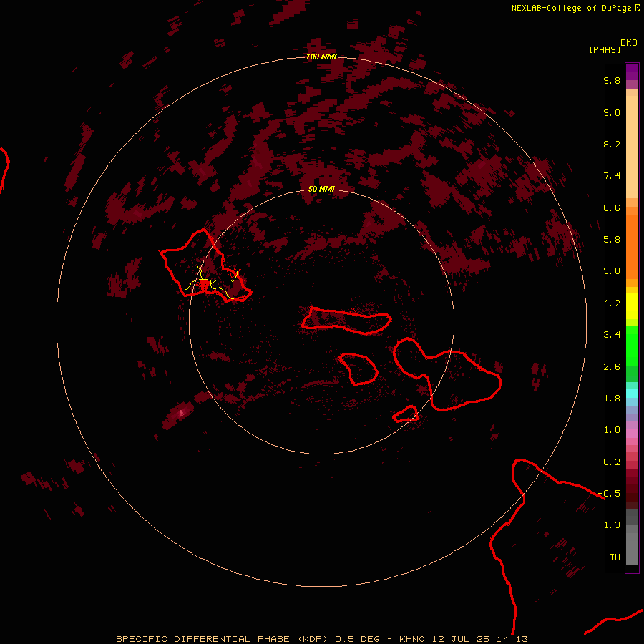Screen dimensions: 644x644
Task: Pick the purple band atop the color bar
Action: pyautogui.click(x=632, y=72)
